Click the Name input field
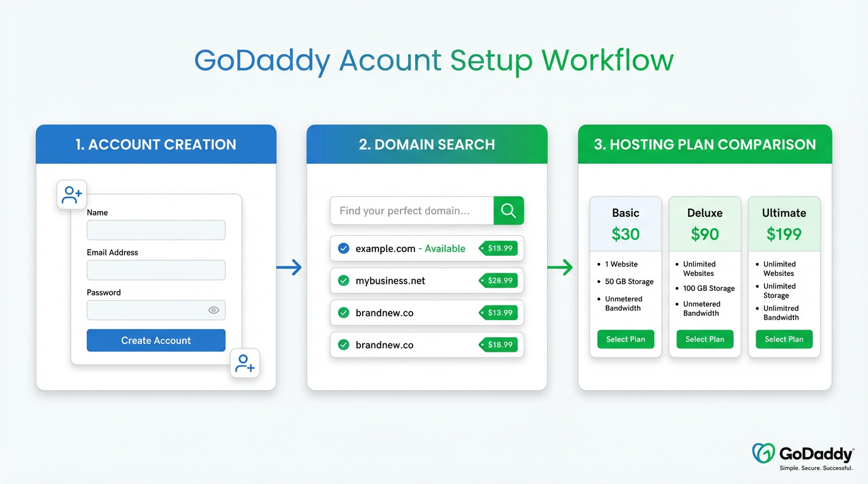Viewport: 868px width, 484px height. point(156,230)
